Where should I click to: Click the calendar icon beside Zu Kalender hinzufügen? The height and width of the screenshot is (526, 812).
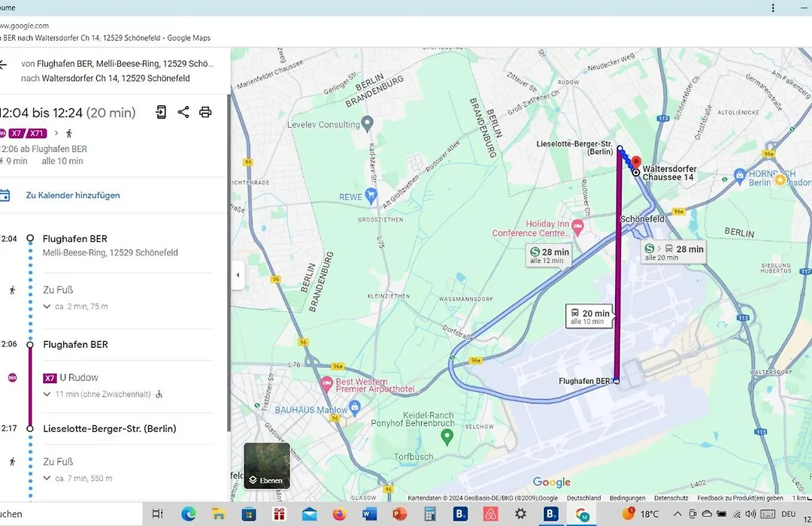click(5, 195)
